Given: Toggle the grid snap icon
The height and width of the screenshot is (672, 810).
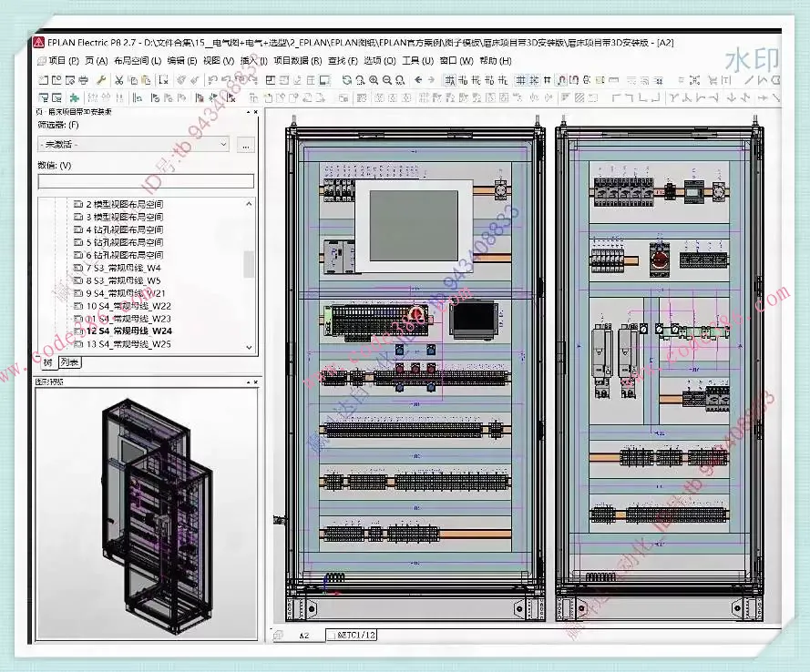Looking at the screenshot, I should pos(534,80).
